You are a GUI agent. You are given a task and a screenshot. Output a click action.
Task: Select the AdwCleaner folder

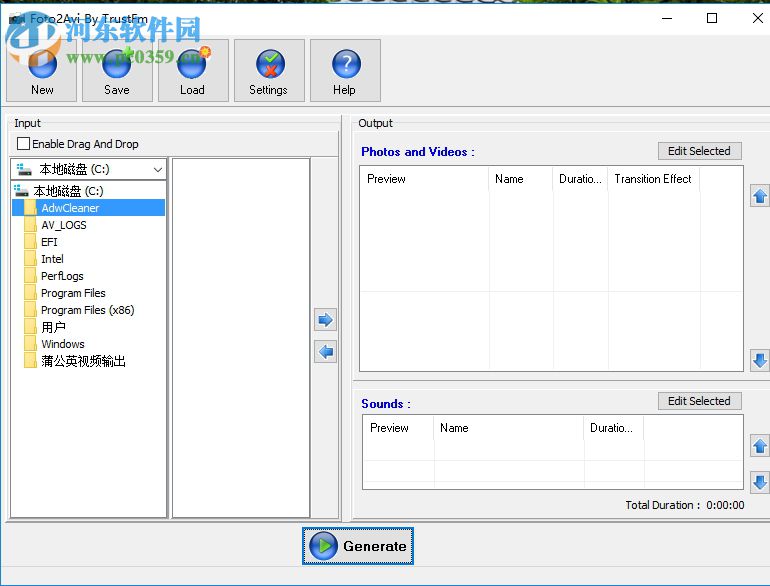click(70, 208)
